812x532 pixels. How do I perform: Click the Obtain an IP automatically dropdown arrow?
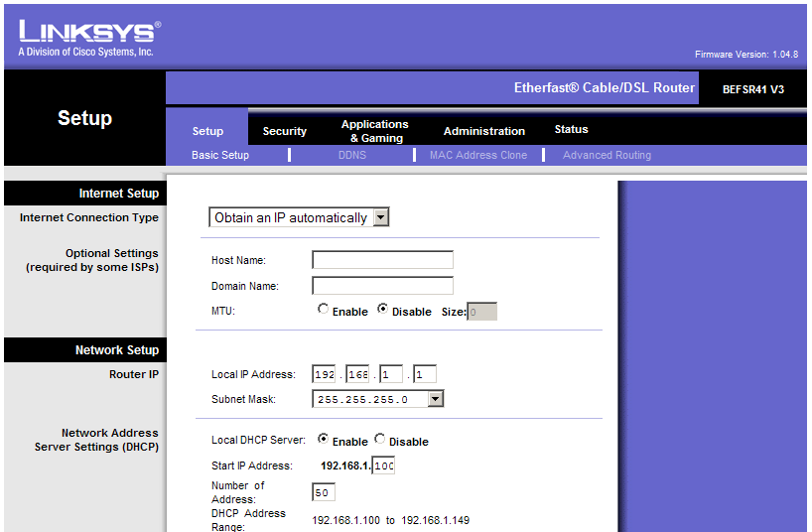(381, 217)
